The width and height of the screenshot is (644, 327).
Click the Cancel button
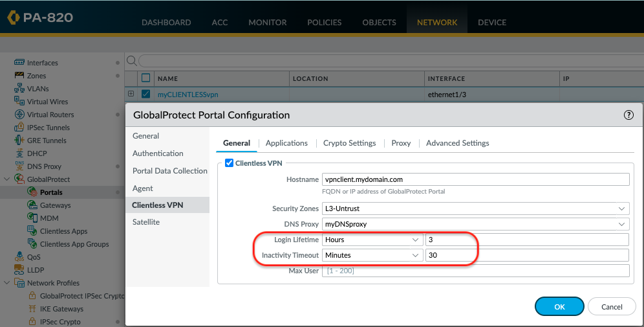612,306
